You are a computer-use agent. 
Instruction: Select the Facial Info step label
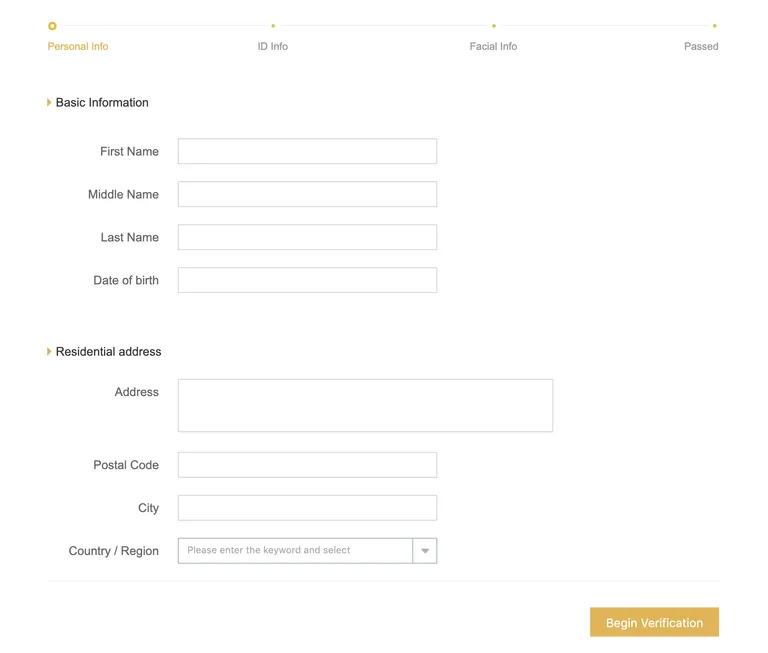493,47
